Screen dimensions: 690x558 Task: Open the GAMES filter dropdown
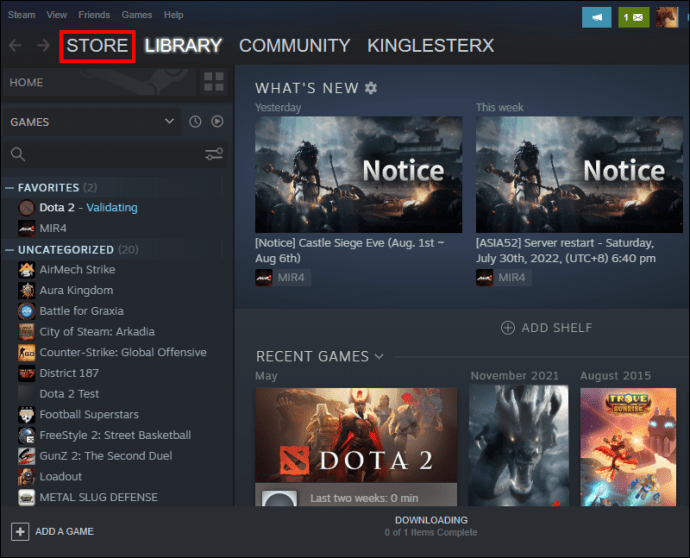coord(92,122)
